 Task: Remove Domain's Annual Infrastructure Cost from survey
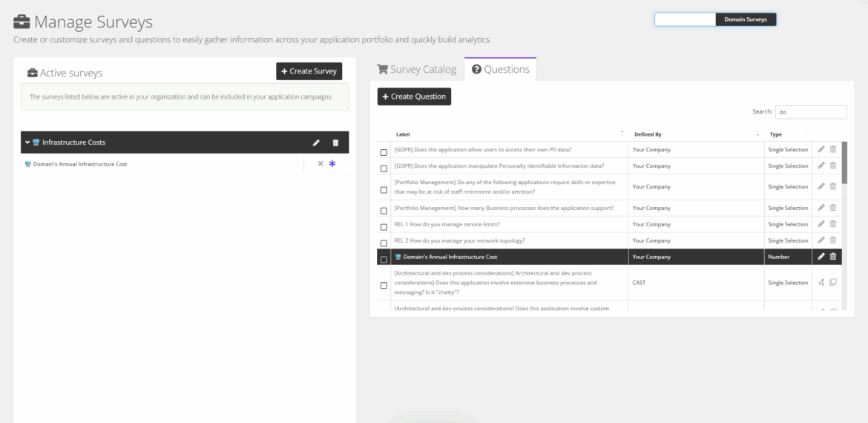[x=320, y=164]
